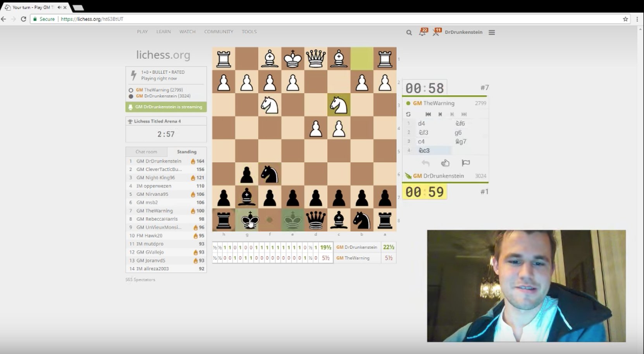
Task: Open the PLAY menu
Action: (142, 32)
